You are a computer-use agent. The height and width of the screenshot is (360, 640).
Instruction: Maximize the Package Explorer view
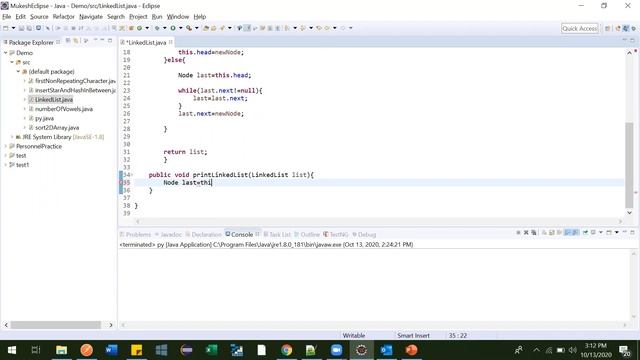coord(110,41)
